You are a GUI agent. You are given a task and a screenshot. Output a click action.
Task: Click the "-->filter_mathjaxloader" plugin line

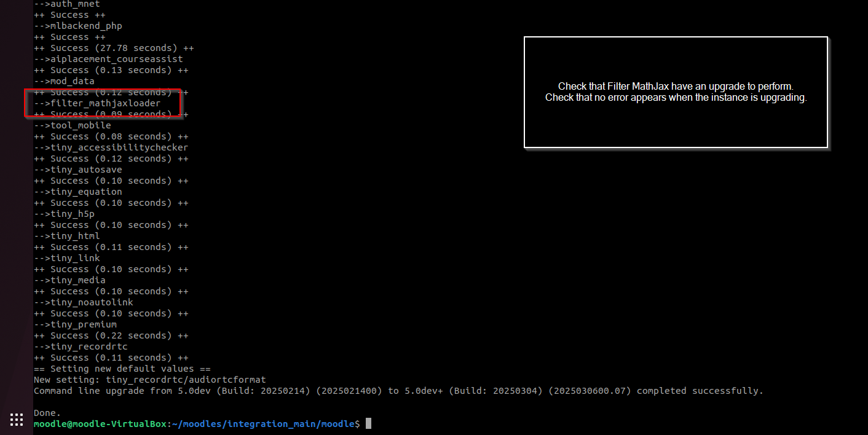(97, 103)
